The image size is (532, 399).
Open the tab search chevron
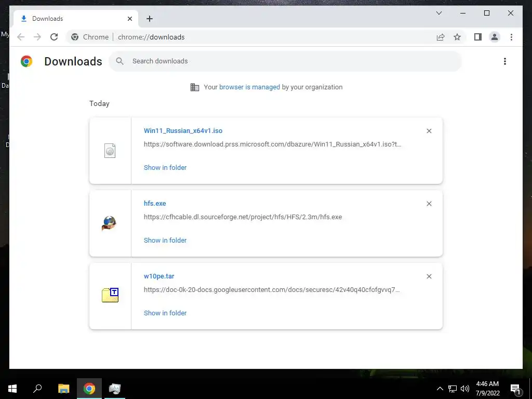(x=439, y=13)
